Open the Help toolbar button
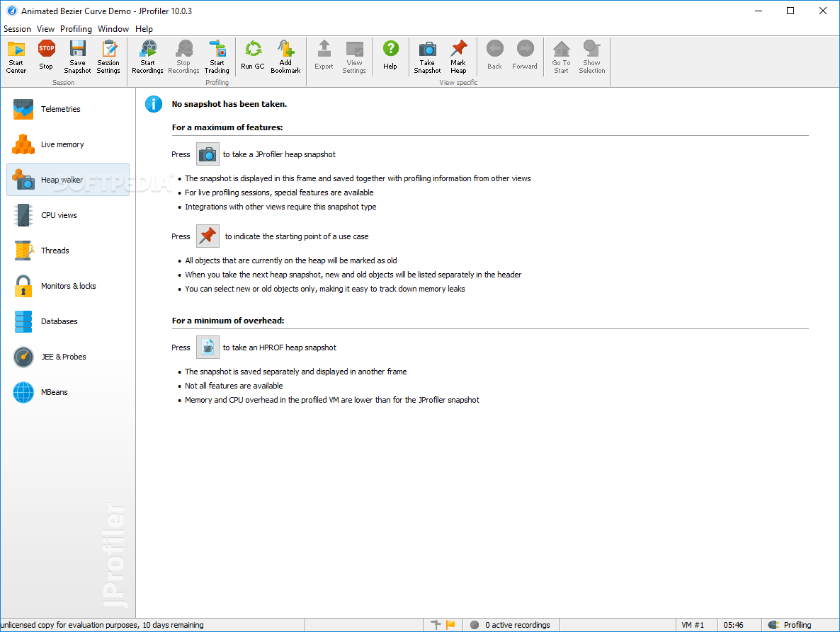Image resolution: width=840 pixels, height=632 pixels. click(x=390, y=57)
